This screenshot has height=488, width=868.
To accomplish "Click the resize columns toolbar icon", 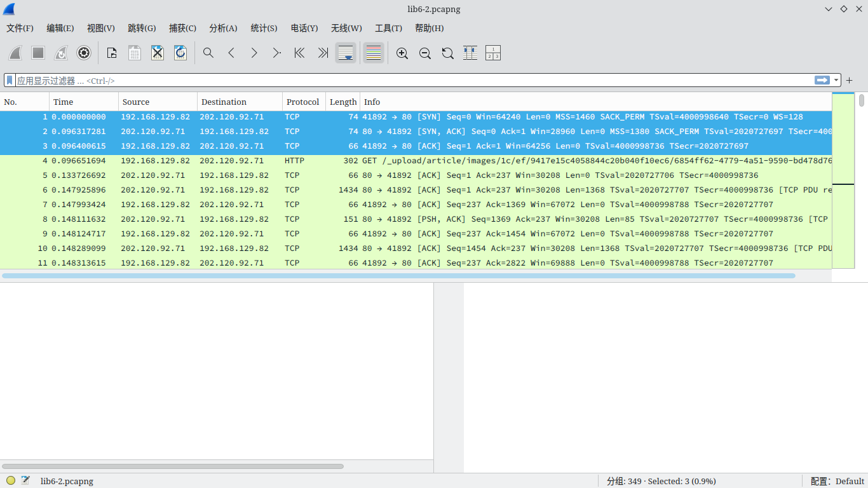I will tap(470, 53).
